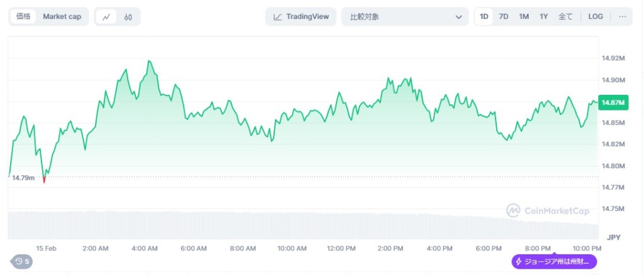Image resolution: width=644 pixels, height=275 pixels.
Task: Open the history badge showing 5
Action: (22, 261)
